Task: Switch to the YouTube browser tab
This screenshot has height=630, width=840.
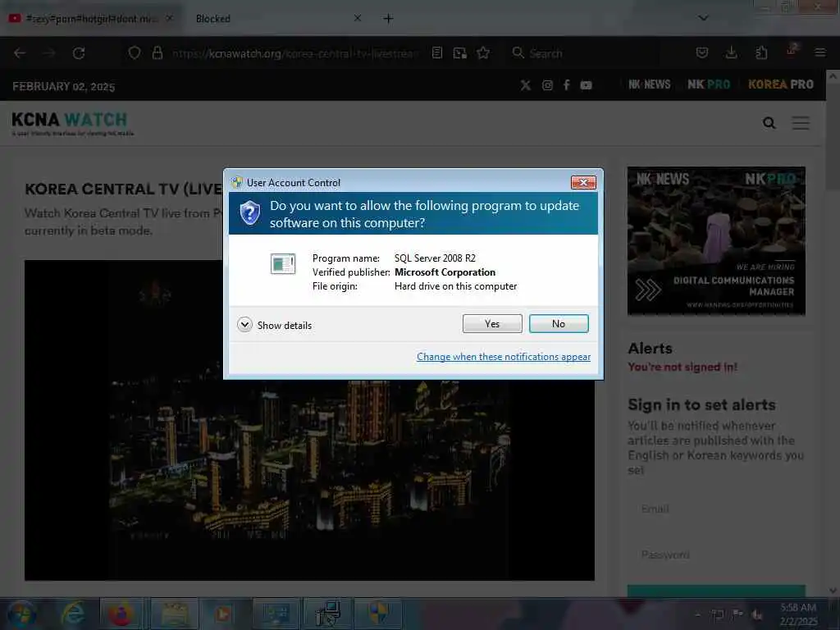Action: point(91,19)
